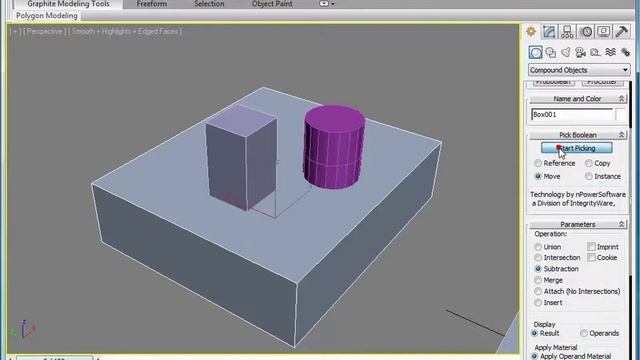Open the Selection ribbon tab
The image size is (640, 360).
[209, 4]
